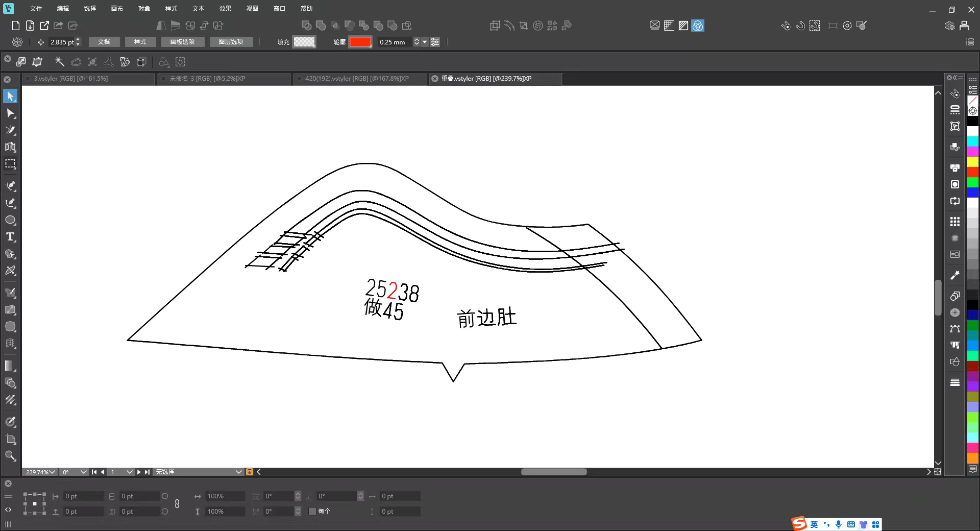
Task: Open the stroke width 0.25 mm dropdown arrow
Action: click(425, 42)
